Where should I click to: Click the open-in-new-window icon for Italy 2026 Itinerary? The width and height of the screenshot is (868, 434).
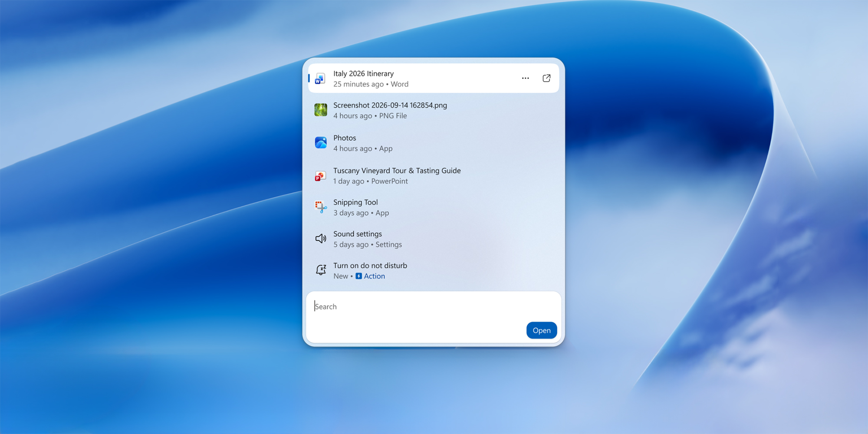546,78
